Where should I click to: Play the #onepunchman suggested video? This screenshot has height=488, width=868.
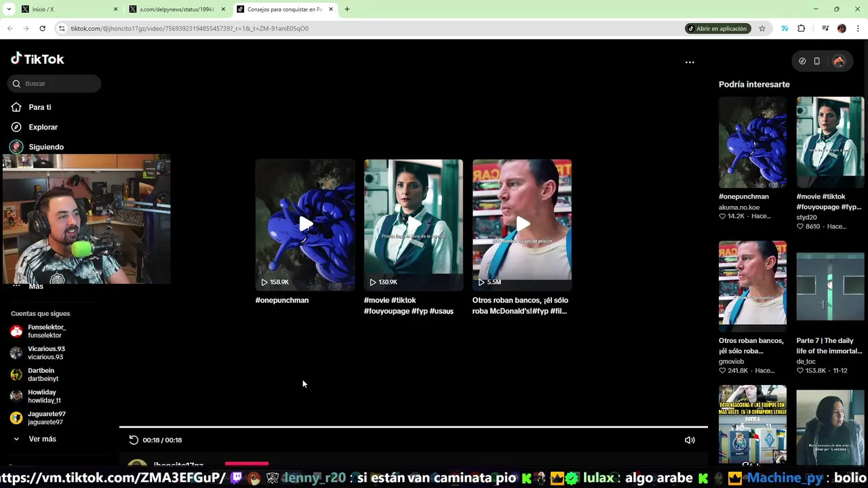click(x=305, y=224)
